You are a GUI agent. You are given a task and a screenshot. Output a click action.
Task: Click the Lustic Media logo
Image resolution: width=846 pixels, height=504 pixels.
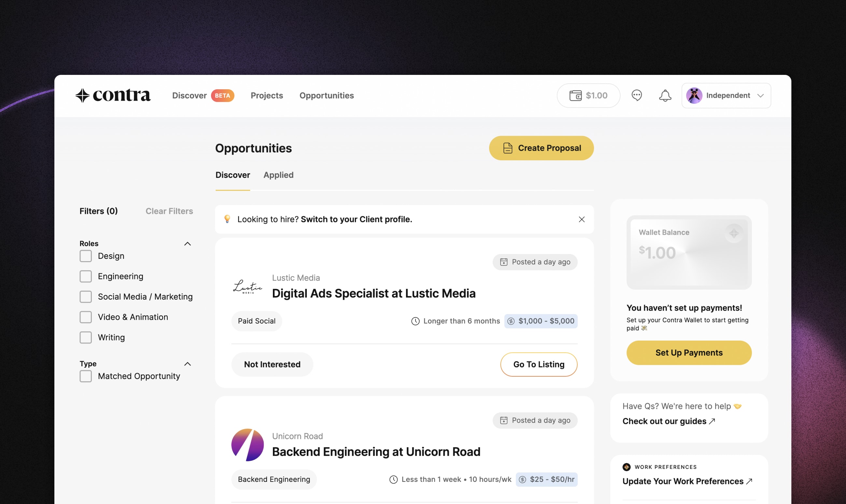(x=247, y=286)
